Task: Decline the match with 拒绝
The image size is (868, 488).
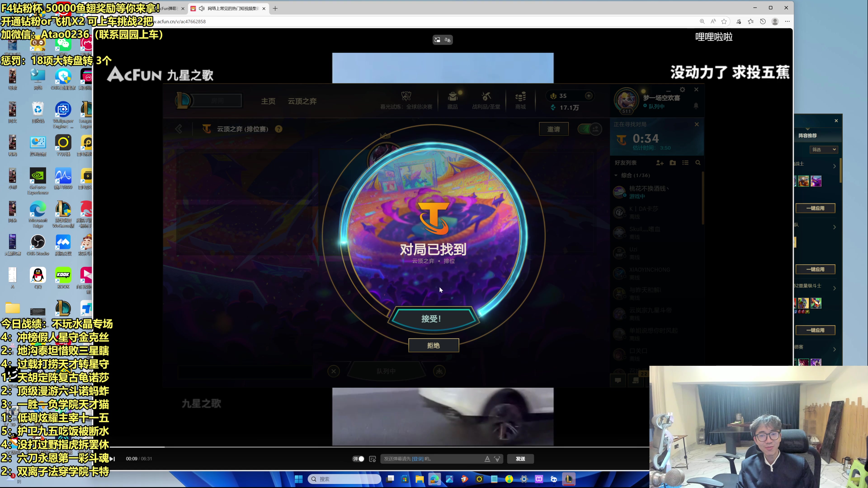Action: pyautogui.click(x=433, y=345)
